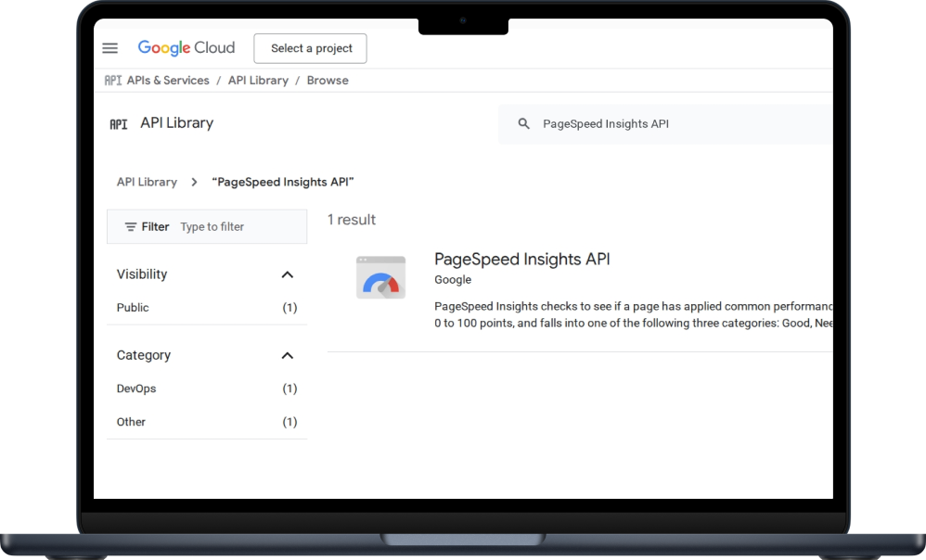Select the DevOps category filter

(x=207, y=388)
